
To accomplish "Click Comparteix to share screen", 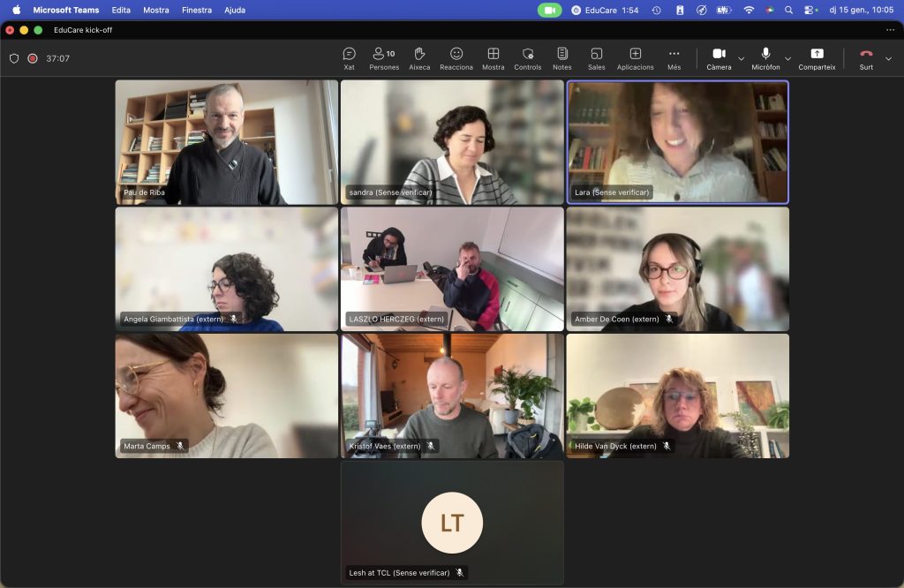I will [x=817, y=58].
